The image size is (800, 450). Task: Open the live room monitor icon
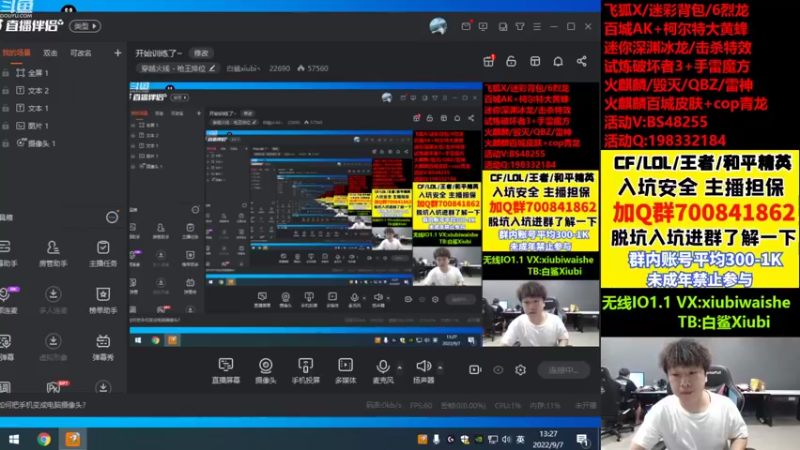click(483, 26)
